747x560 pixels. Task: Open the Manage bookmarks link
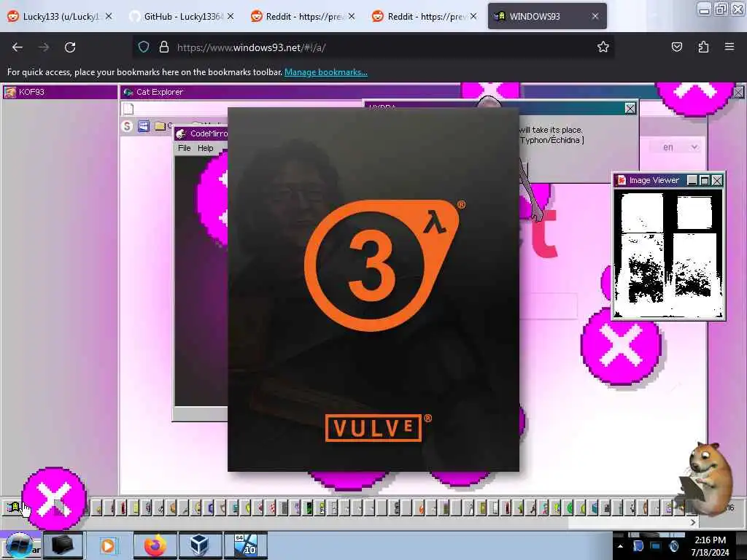coord(326,72)
